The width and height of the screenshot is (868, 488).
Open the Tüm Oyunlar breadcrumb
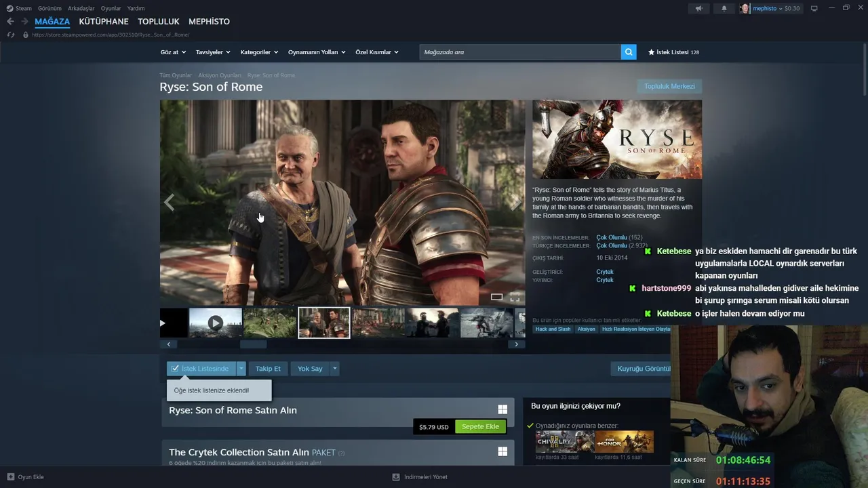[x=176, y=75]
